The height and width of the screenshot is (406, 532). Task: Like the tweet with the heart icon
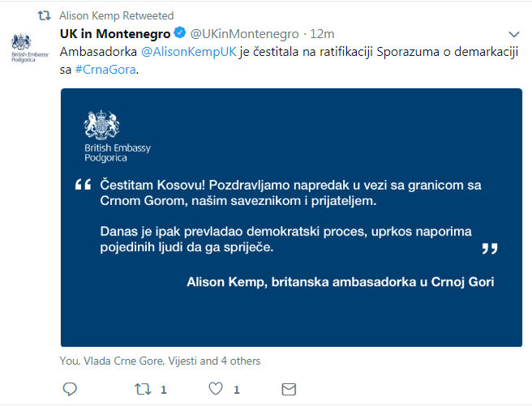click(x=216, y=389)
